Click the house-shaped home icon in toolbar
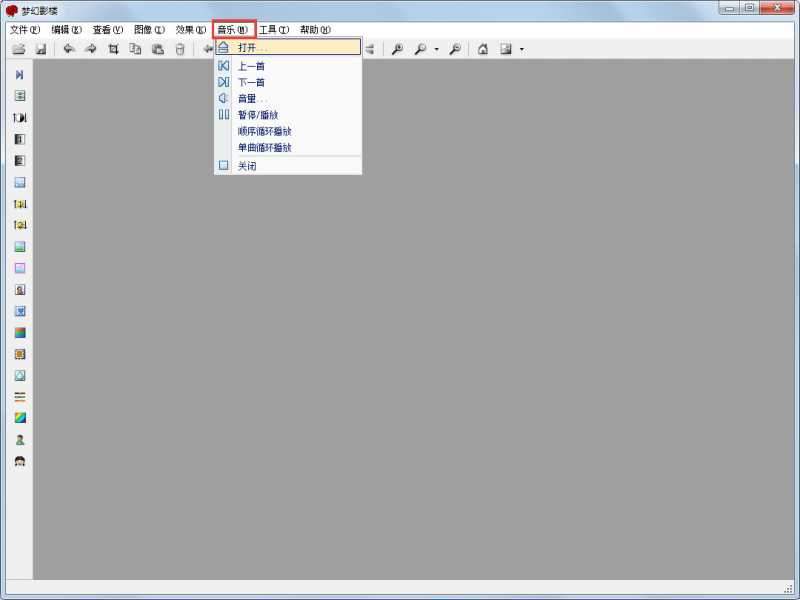Image resolution: width=800 pixels, height=600 pixels. click(x=483, y=49)
